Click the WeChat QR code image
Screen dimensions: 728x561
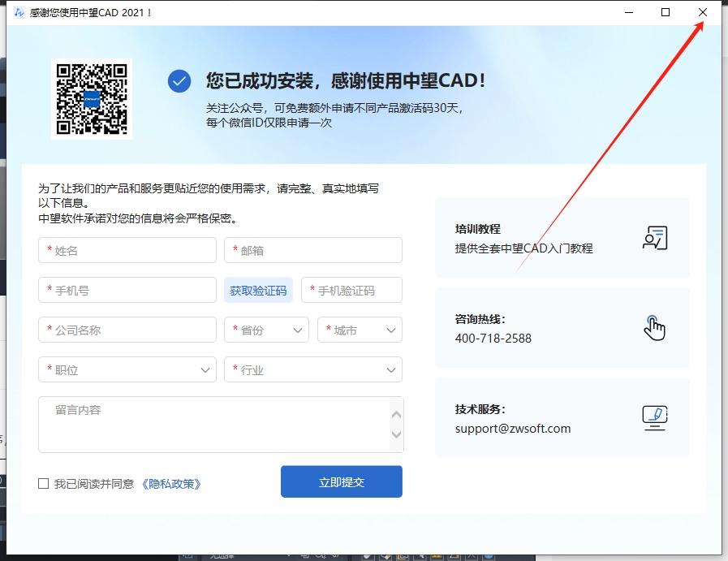pyautogui.click(x=92, y=98)
